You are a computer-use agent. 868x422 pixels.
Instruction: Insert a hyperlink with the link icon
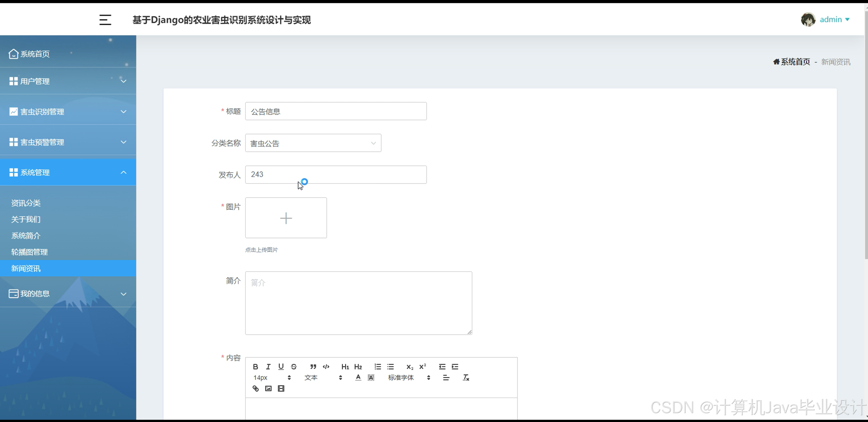click(256, 388)
